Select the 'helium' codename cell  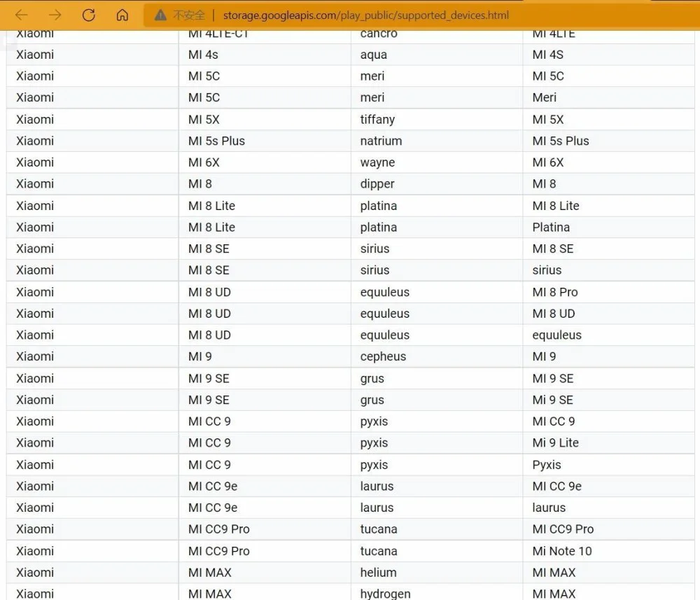(x=437, y=572)
